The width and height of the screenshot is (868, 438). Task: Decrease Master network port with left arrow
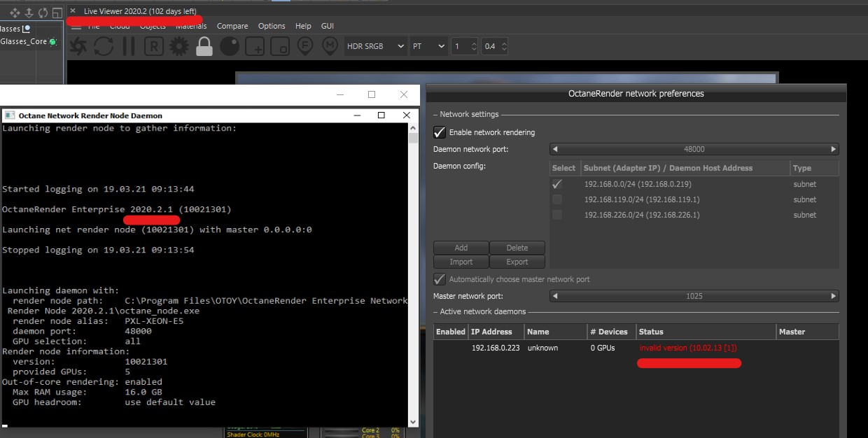point(555,296)
